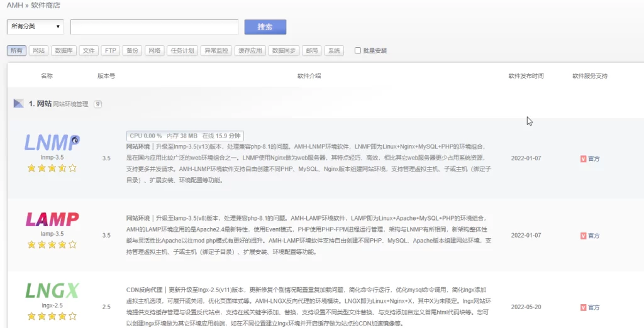Select the FTP category tab
Image resolution: width=644 pixels, height=328 pixels.
[x=111, y=50]
